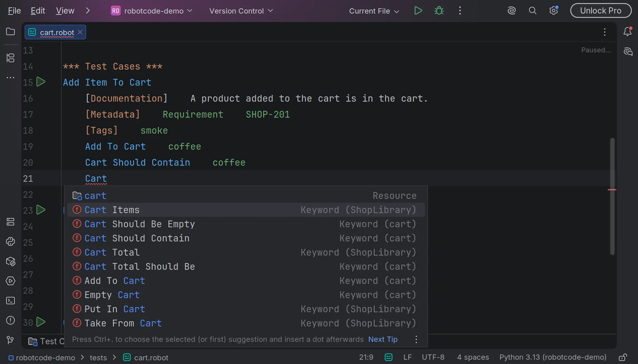This screenshot has height=364, width=638.
Task: Open the Services tool window icon
Action: point(10,281)
